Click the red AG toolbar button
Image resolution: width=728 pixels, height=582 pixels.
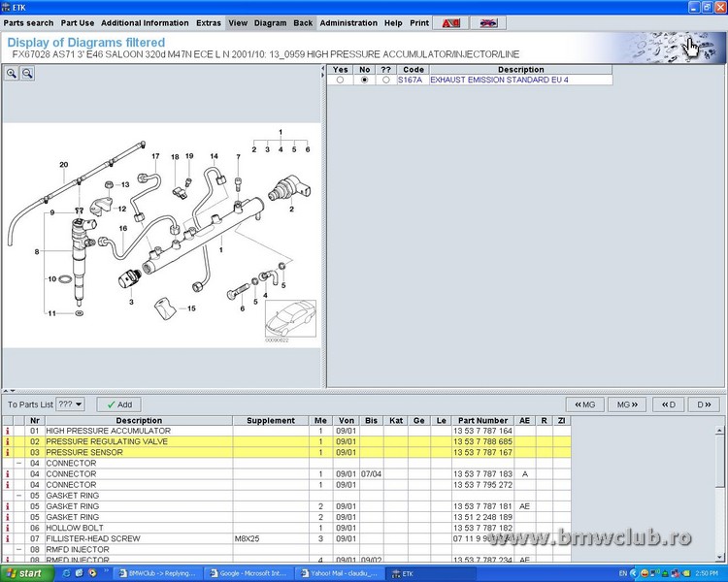coord(450,23)
